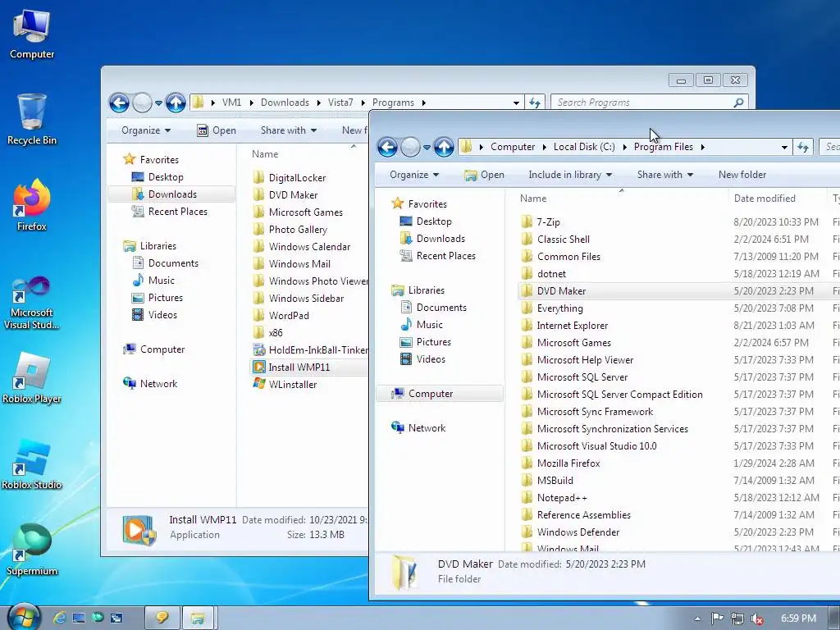
Task: Select the WLinstaller file in Programs window
Action: [285, 384]
